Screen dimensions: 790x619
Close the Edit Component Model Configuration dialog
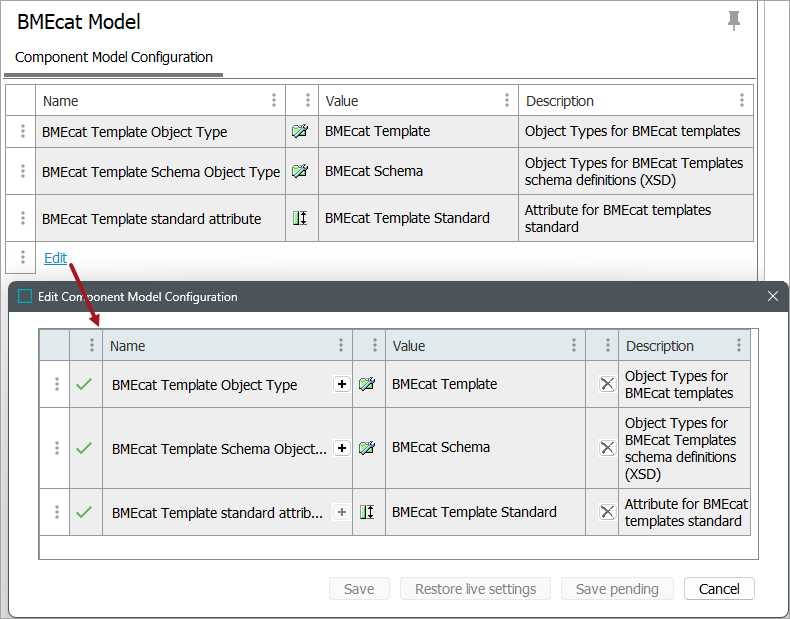[772, 296]
